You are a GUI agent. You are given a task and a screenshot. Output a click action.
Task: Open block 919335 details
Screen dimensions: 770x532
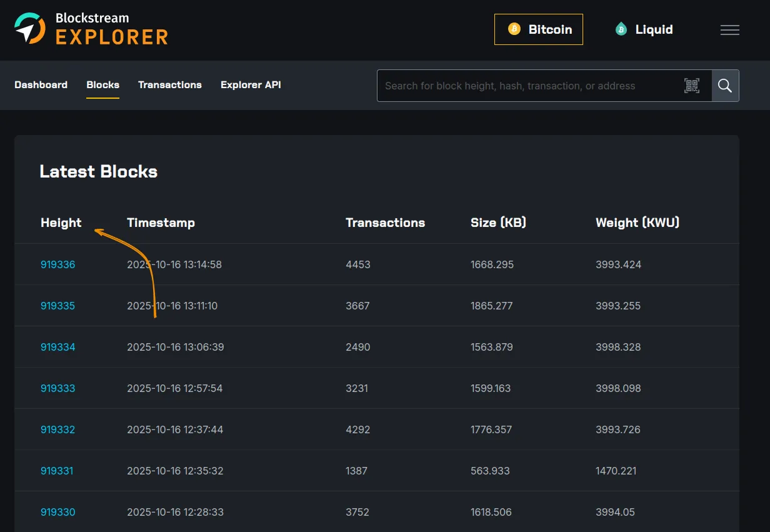[57, 306]
